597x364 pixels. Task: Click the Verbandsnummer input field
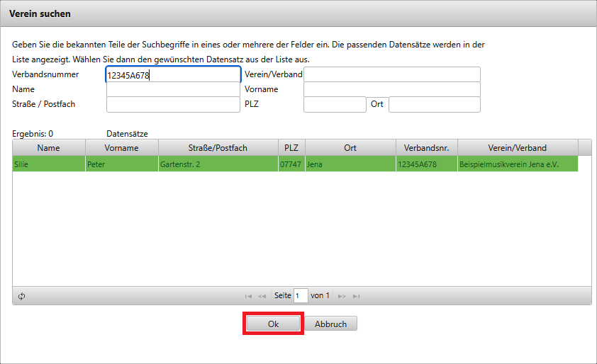pyautogui.click(x=173, y=74)
